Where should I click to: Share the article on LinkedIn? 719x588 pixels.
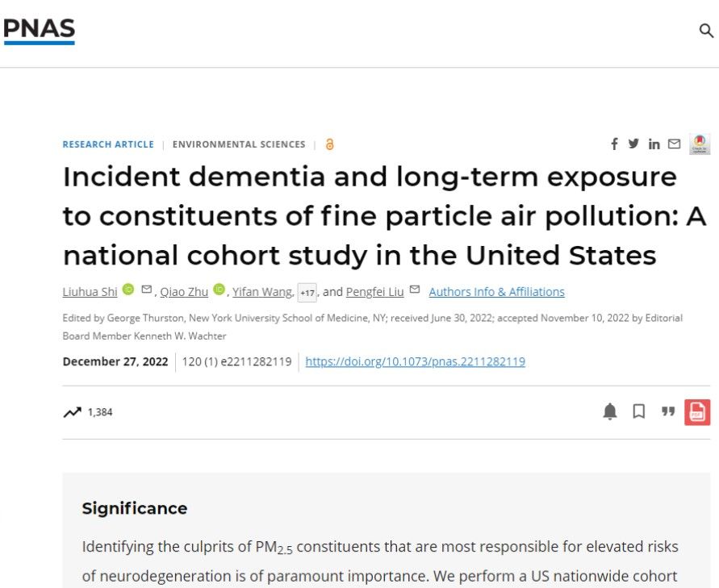click(654, 144)
